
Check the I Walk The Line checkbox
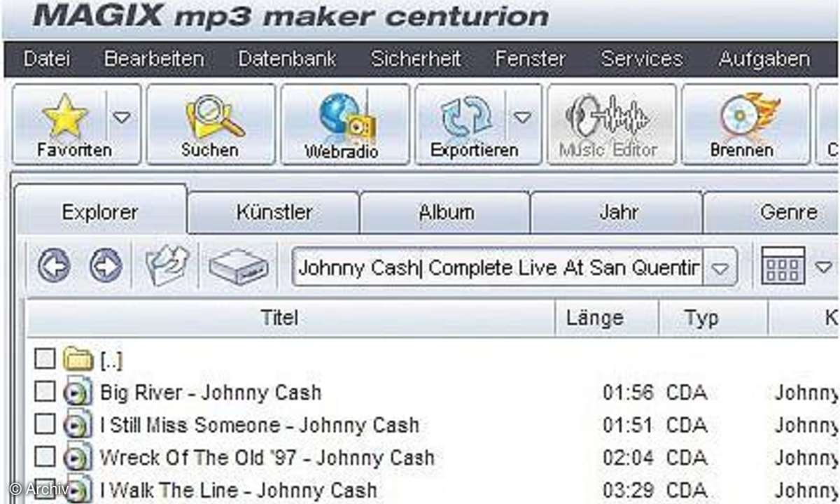coord(45,488)
